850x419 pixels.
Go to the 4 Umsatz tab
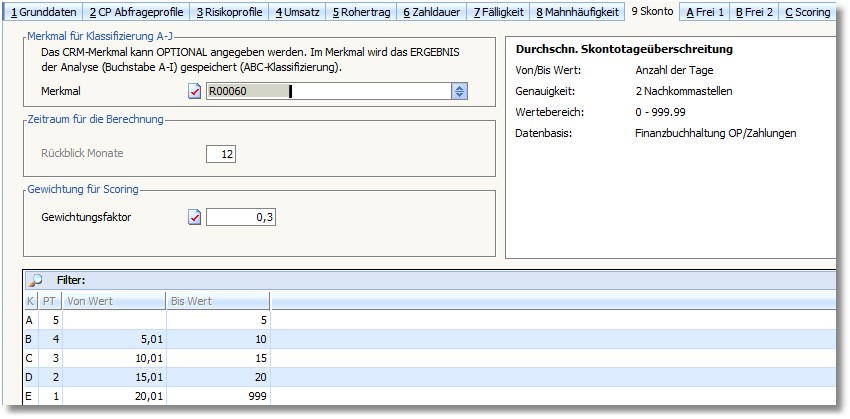coord(298,12)
